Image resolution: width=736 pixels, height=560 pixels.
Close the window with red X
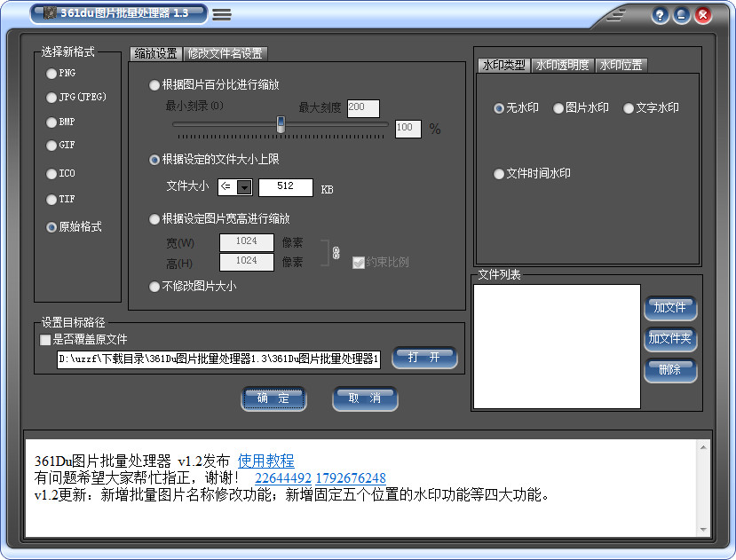[x=703, y=15]
